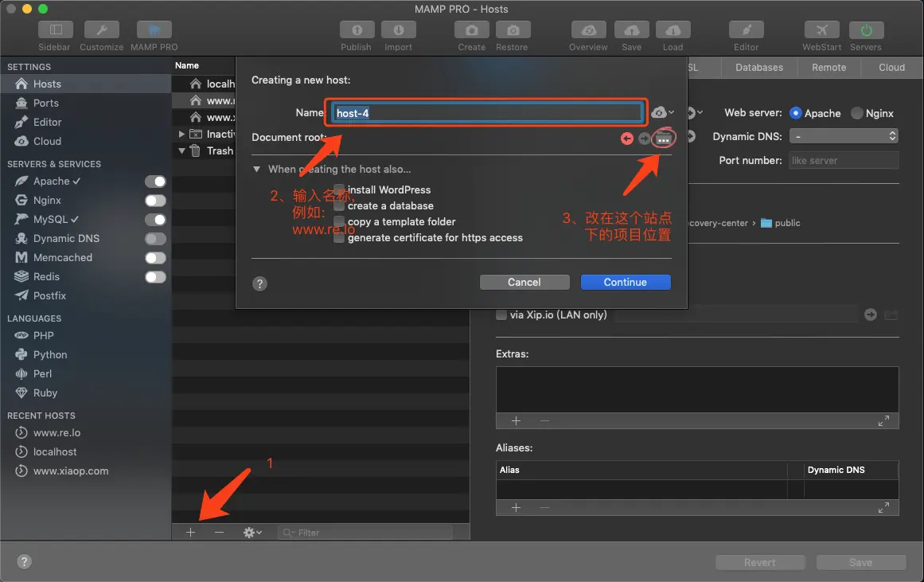
Task: Enable via Xip.io (LAN only) checkbox
Action: (x=501, y=314)
